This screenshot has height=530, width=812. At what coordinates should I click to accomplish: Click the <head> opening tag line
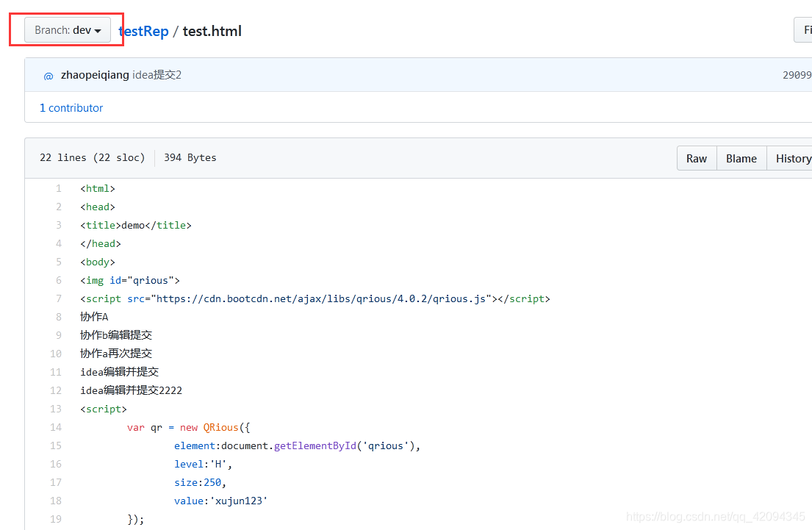click(x=98, y=207)
